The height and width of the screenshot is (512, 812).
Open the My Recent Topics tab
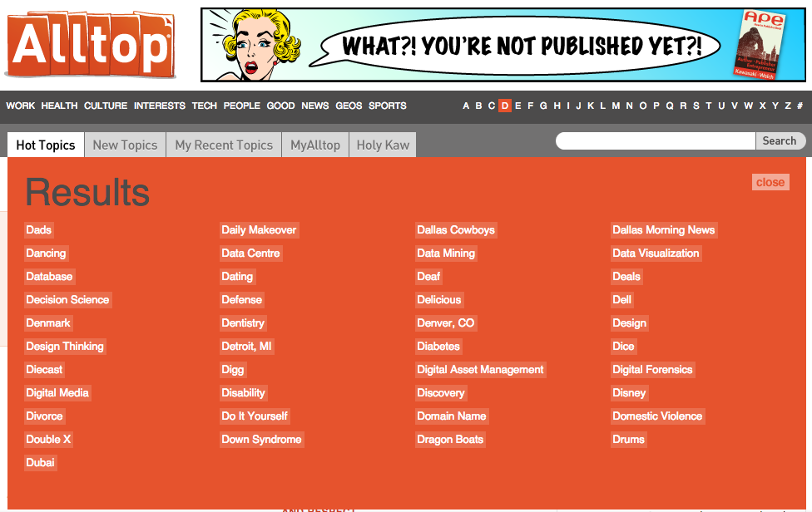coord(224,145)
